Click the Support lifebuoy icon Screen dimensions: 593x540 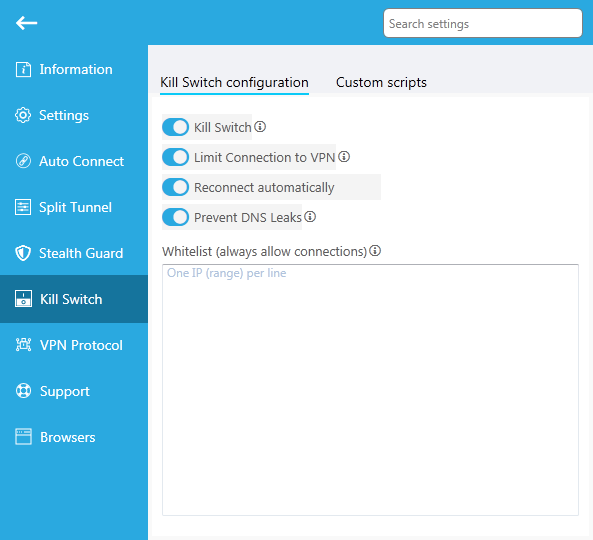[23, 391]
